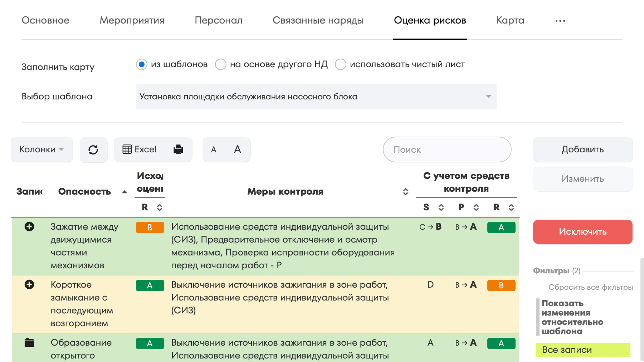Viewport: 644px width, 362px height.
Task: Select the из шаблонов radio button
Action: [x=142, y=65]
